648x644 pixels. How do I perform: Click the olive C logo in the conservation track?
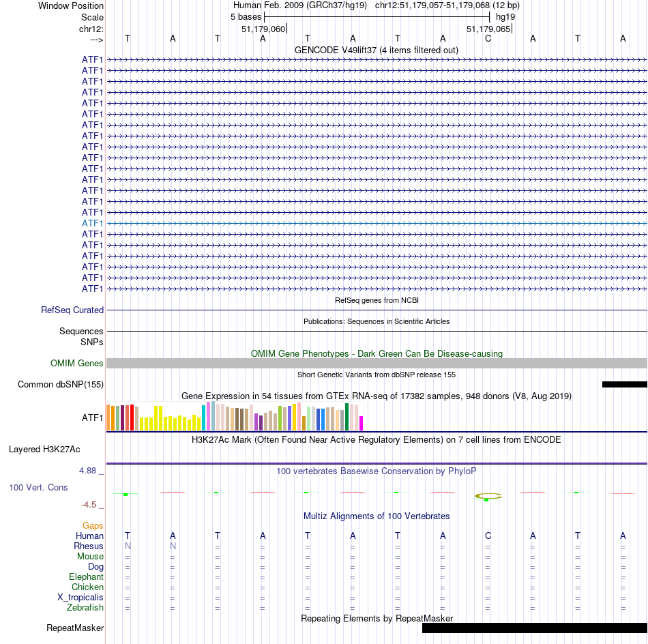(488, 496)
